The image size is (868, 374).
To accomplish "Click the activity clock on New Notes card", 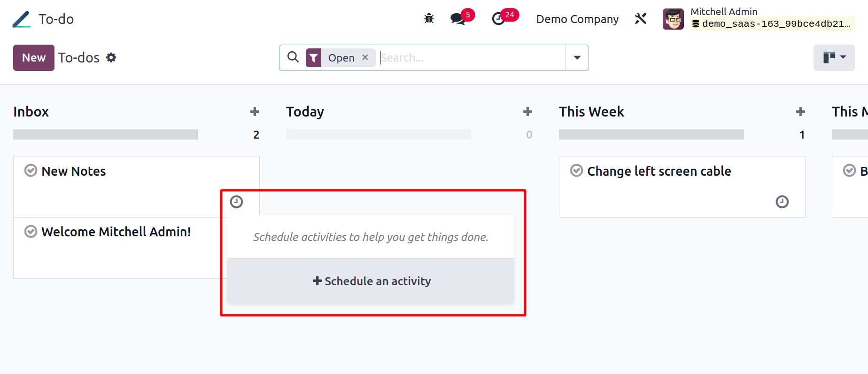I will click(236, 202).
